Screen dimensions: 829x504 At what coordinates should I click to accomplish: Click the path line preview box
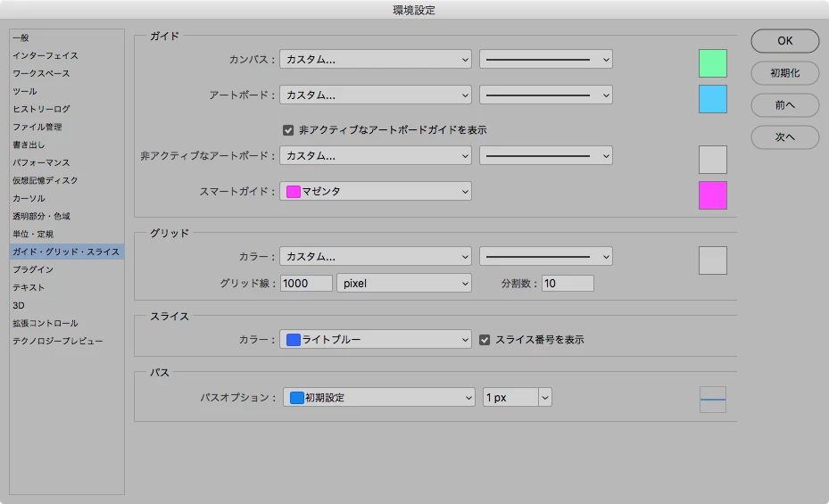[x=713, y=400]
